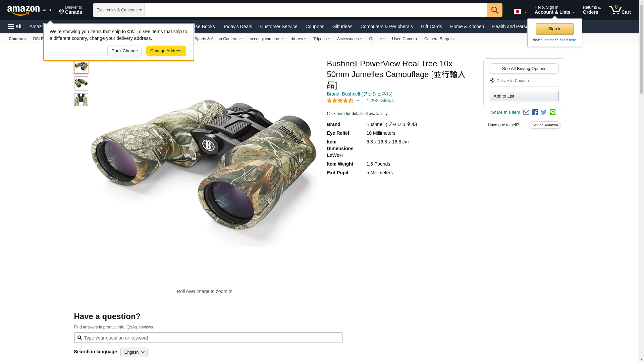Open the All hamburger menu

(15, 26)
